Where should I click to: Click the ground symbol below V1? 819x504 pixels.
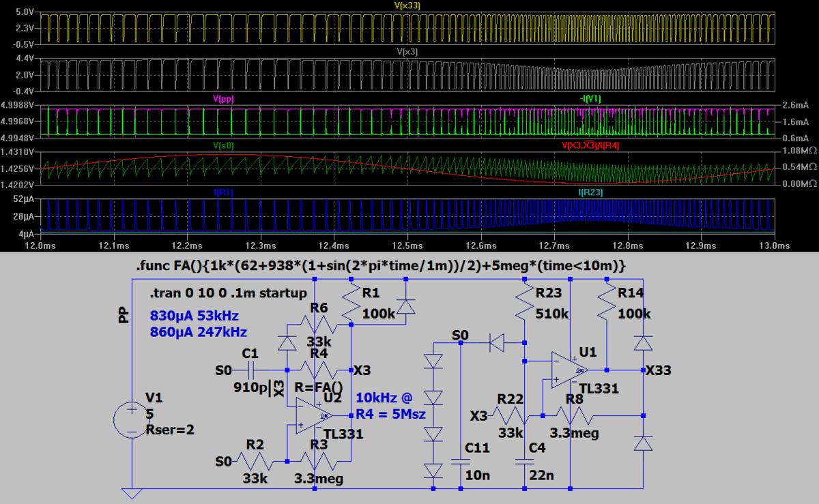[x=131, y=493]
